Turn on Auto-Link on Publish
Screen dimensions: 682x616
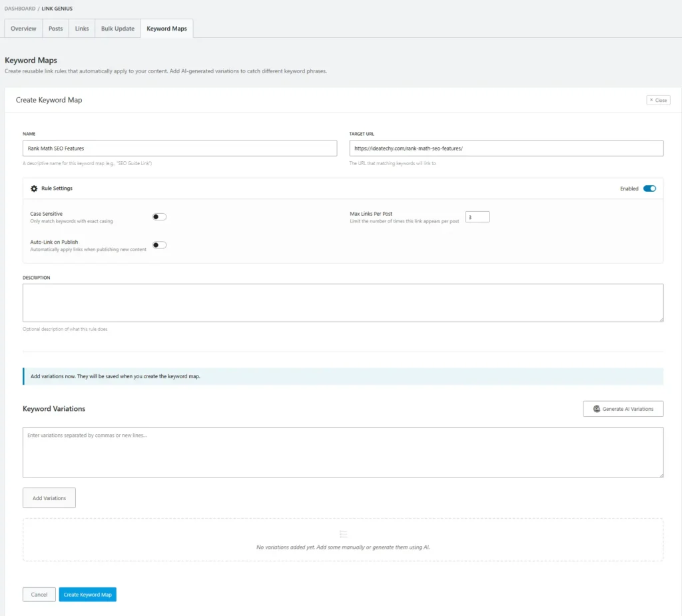(158, 244)
